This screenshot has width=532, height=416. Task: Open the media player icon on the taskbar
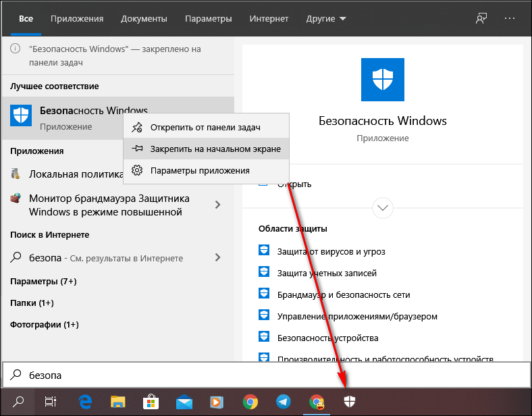[x=217, y=402]
